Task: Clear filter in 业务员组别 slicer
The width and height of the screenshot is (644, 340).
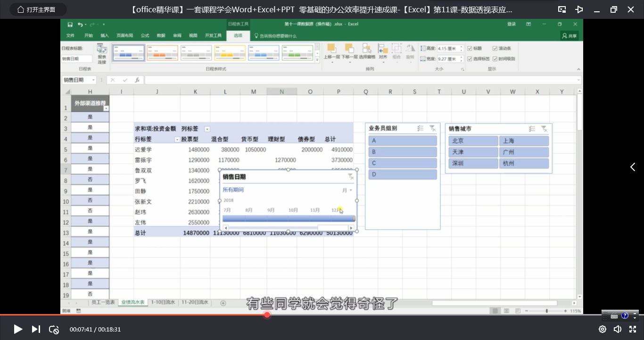Action: pyautogui.click(x=432, y=129)
